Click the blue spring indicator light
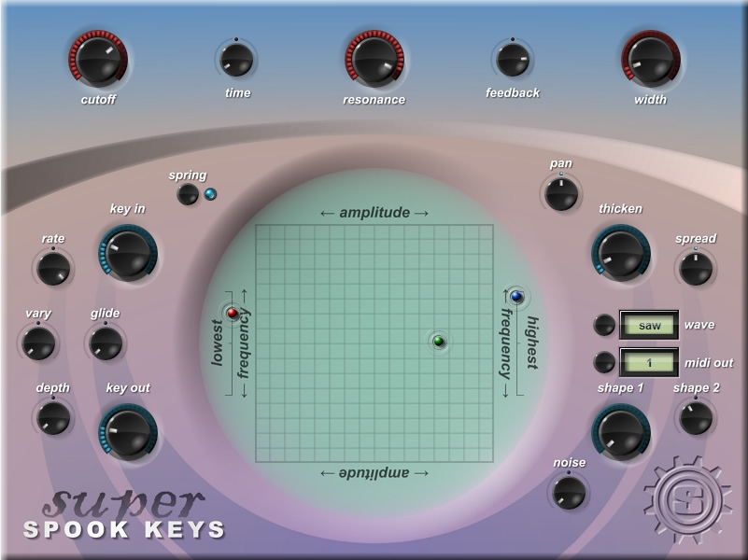Image resolution: width=748 pixels, height=560 pixels. 210,194
